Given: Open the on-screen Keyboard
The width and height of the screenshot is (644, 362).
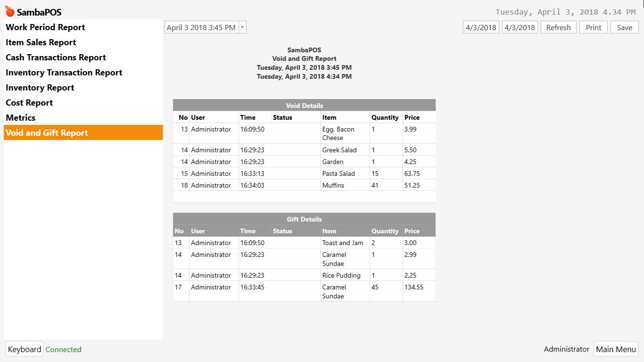Looking at the screenshot, I should (24, 349).
